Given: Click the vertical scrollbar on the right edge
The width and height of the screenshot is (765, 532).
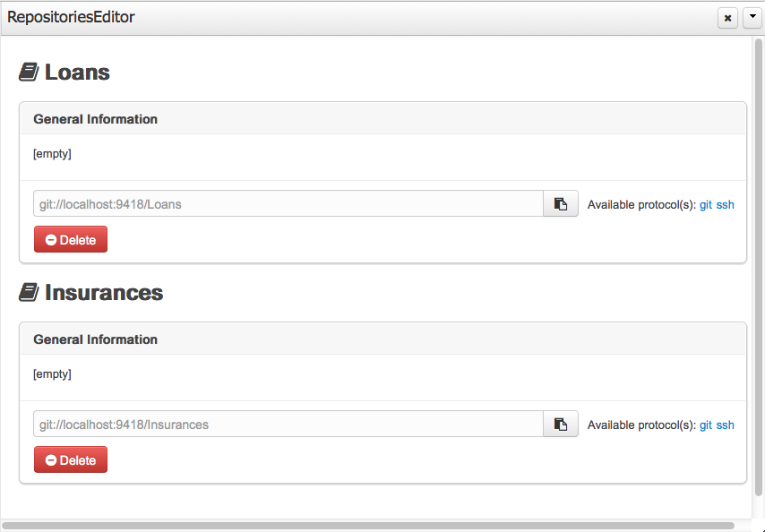Looking at the screenshot, I should click(759, 269).
